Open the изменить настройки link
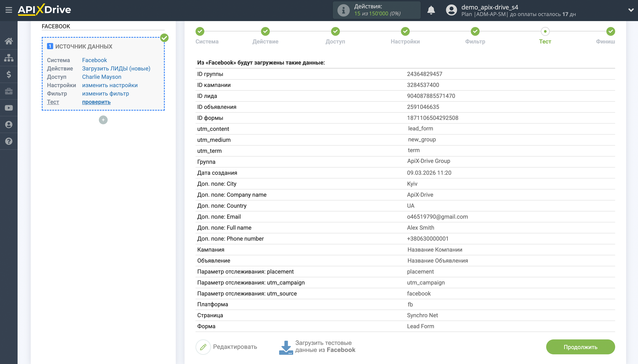This screenshot has height=364, width=638. click(x=110, y=85)
